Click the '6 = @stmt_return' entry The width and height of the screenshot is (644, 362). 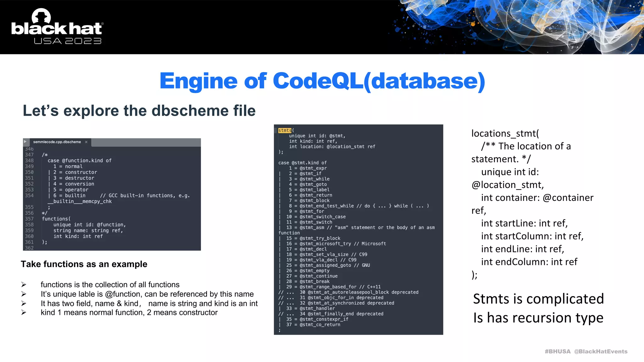310,195
